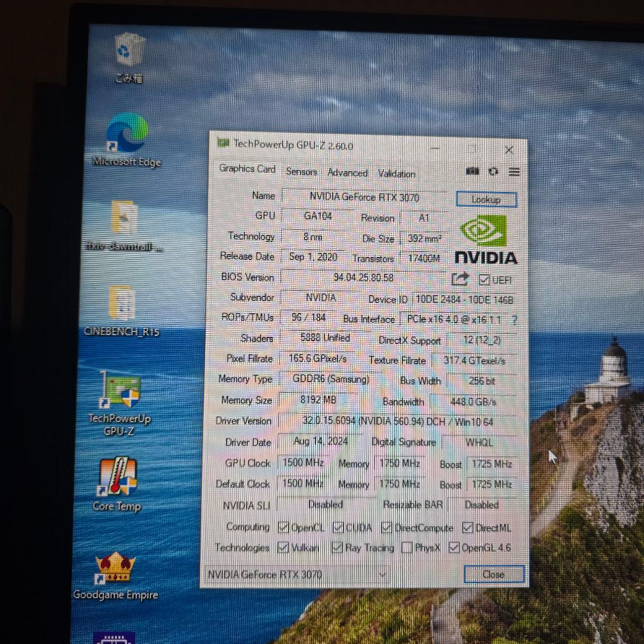Image resolution: width=644 pixels, height=644 pixels.
Task: Click the BIOS export share icon
Action: tap(460, 279)
